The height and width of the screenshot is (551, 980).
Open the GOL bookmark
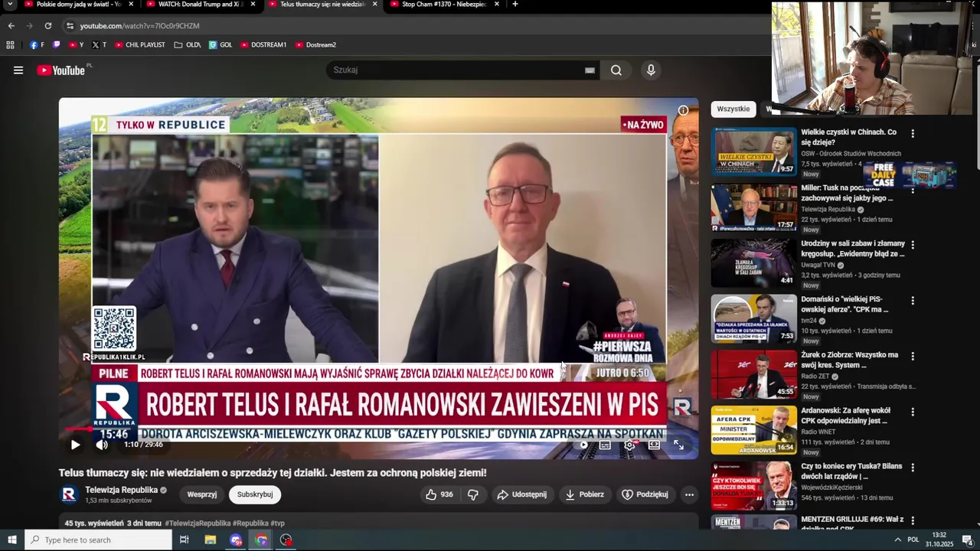pyautogui.click(x=220, y=45)
